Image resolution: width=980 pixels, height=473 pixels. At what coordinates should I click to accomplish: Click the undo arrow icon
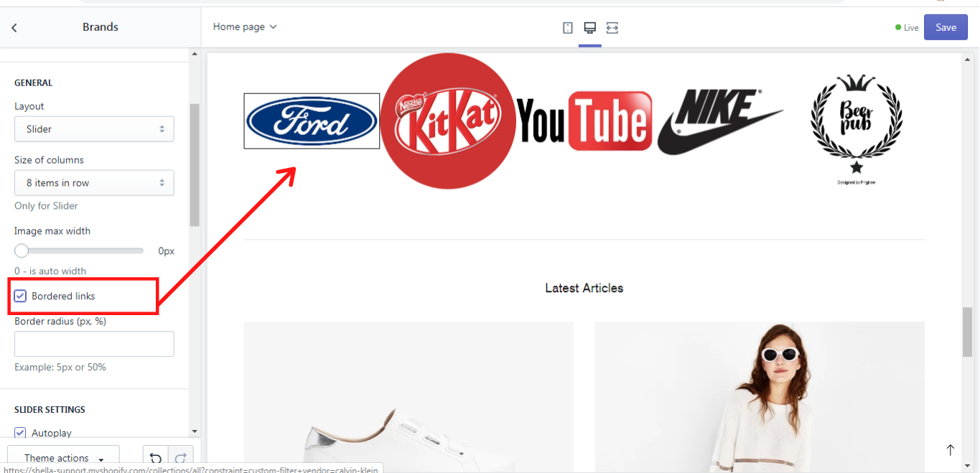point(156,458)
